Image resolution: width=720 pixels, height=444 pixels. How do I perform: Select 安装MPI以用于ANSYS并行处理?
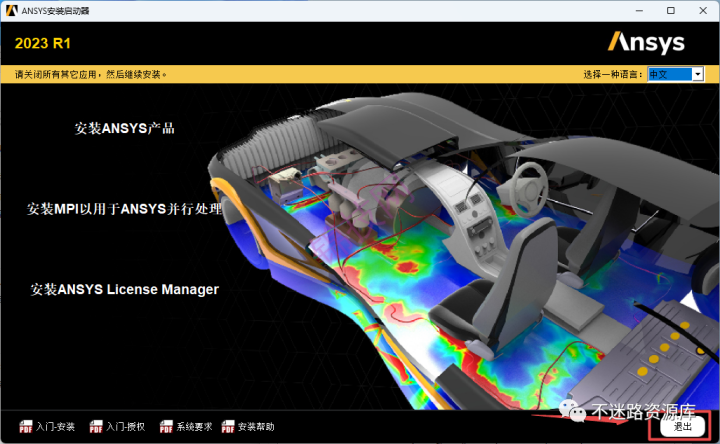pyautogui.click(x=124, y=209)
